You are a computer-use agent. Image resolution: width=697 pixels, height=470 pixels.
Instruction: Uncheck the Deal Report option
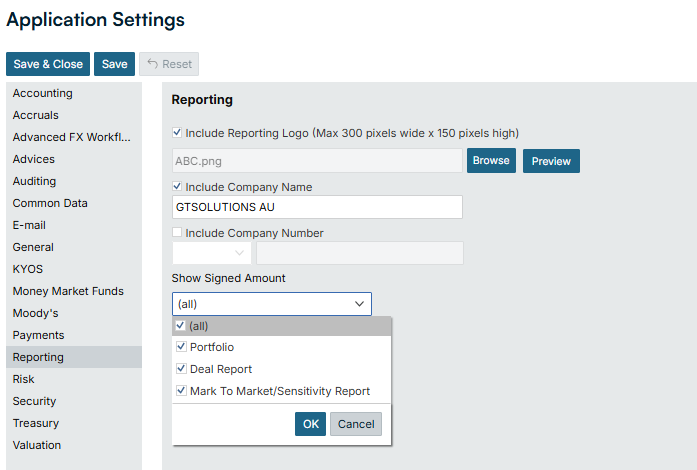pos(181,369)
